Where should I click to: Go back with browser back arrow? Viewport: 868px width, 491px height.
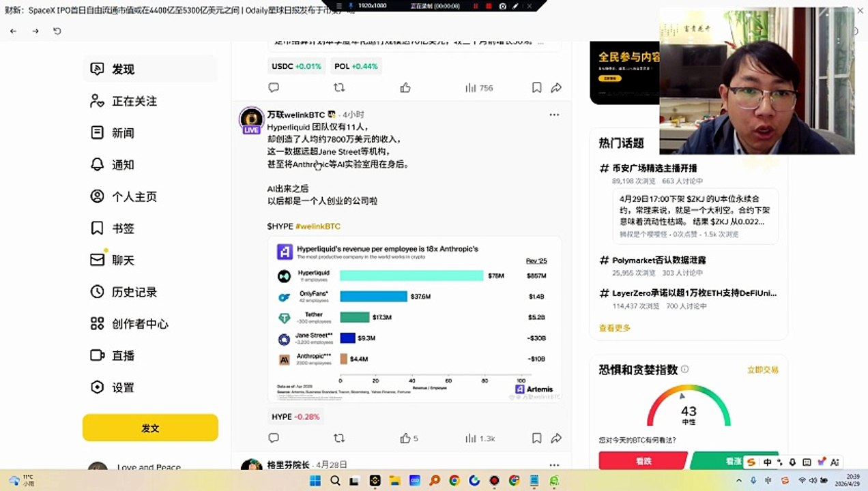(x=14, y=31)
